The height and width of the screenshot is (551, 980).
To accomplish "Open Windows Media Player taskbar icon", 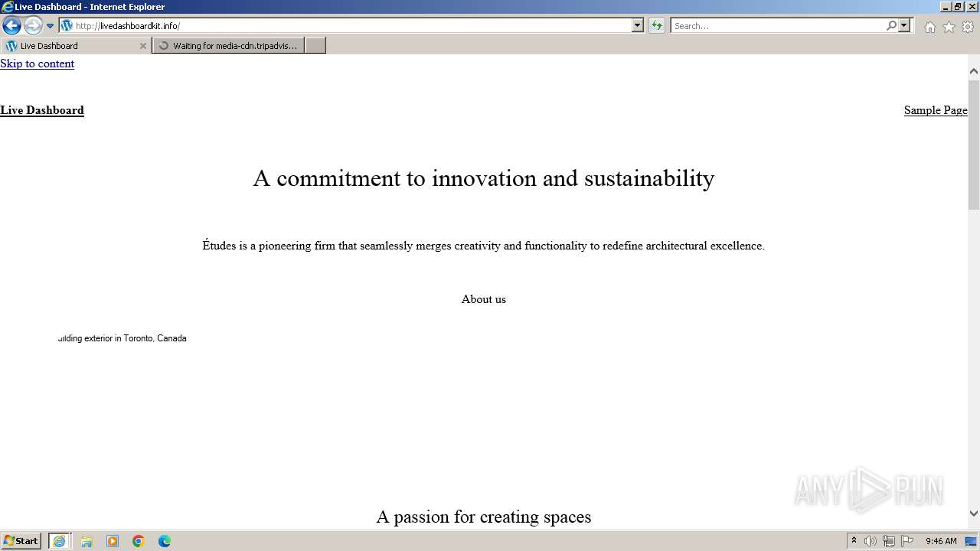I will (113, 541).
